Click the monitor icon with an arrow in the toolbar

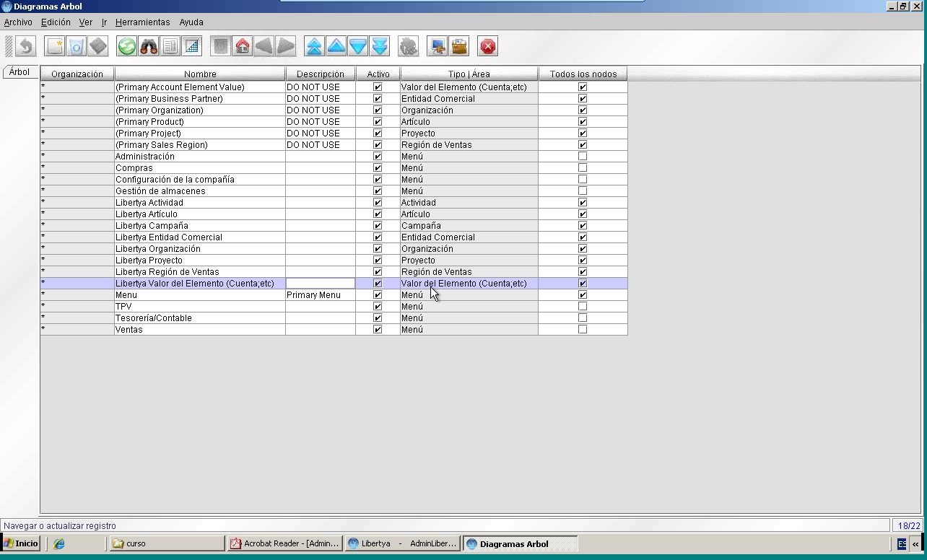[x=438, y=47]
